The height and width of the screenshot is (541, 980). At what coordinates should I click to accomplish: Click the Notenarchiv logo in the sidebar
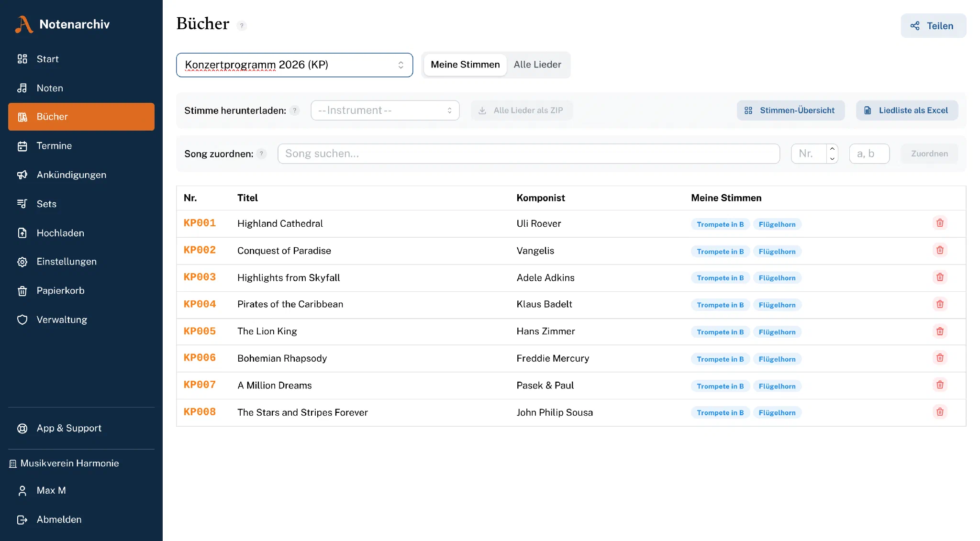tap(62, 24)
